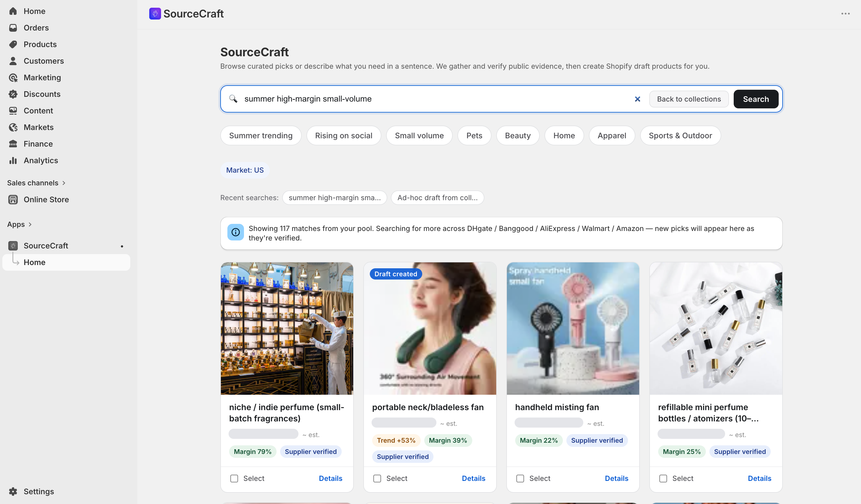Viewport: 861px width, 504px height.
Task: Select the portable neck/bladeless fan checkbox
Action: (377, 478)
